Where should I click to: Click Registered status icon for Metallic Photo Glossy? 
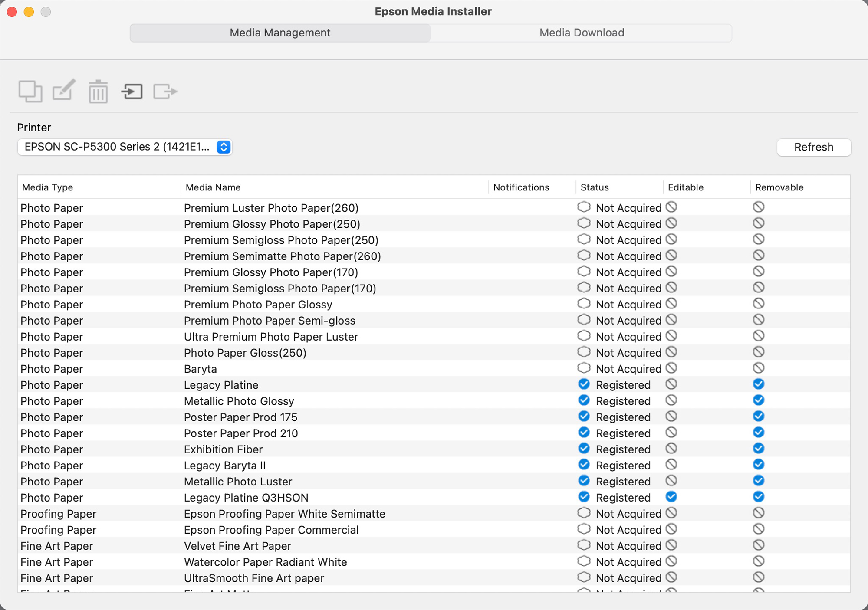click(584, 400)
